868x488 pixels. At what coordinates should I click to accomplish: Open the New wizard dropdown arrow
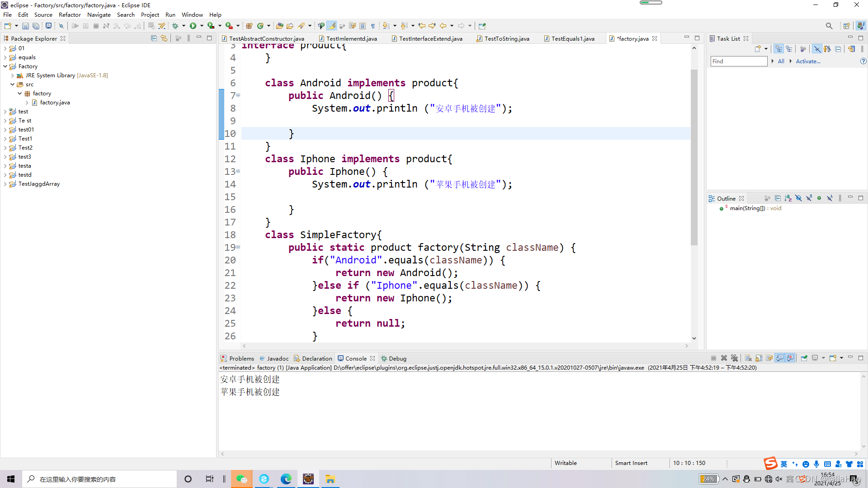(x=17, y=26)
